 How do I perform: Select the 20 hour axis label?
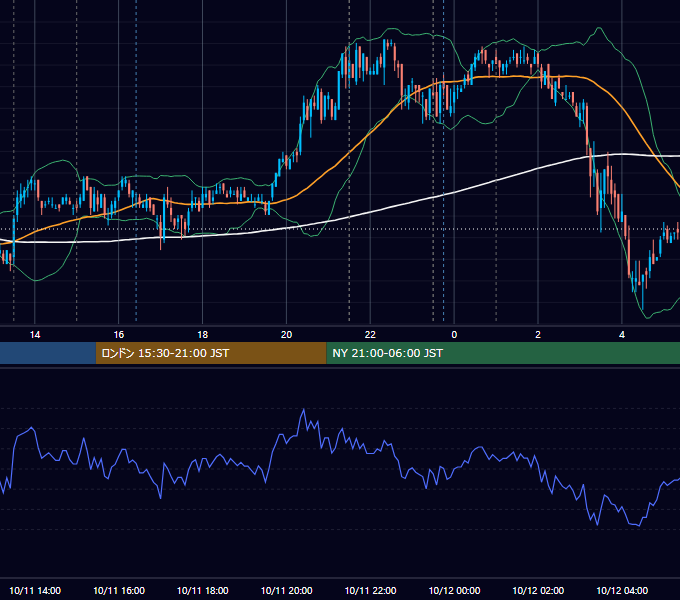[x=286, y=335]
